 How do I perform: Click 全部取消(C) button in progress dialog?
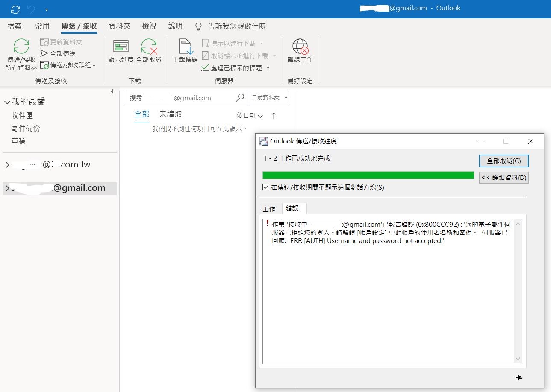point(504,161)
